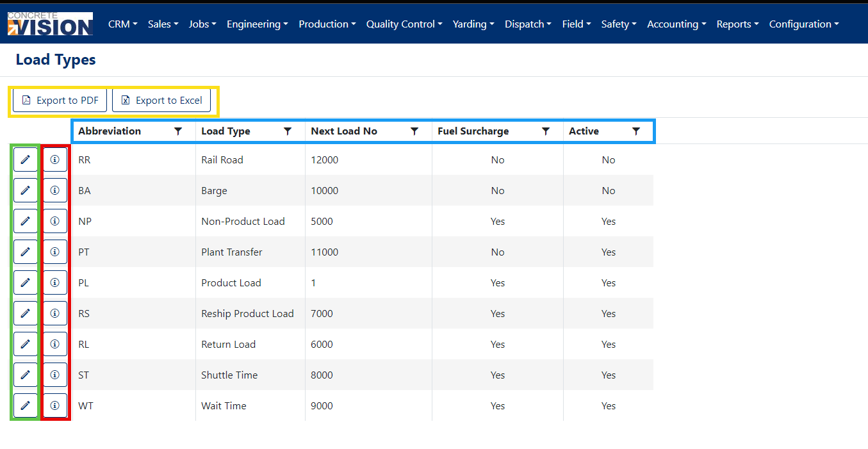The height and width of the screenshot is (449, 868).
Task: Go to Concrete Vision logo home
Action: pyautogui.click(x=50, y=24)
